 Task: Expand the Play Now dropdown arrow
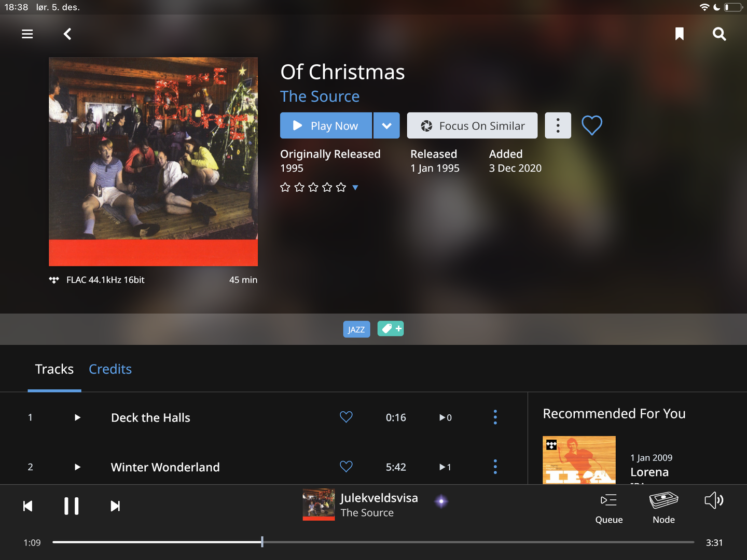tap(386, 125)
